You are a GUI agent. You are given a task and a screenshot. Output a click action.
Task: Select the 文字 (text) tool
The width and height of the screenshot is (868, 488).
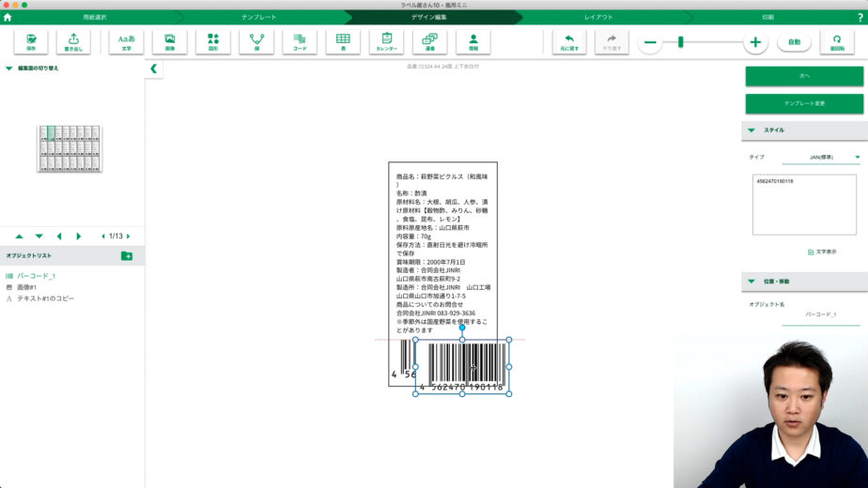pyautogui.click(x=126, y=41)
